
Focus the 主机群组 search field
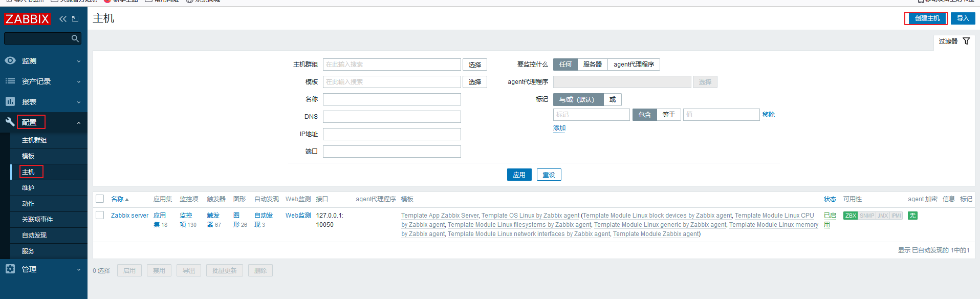392,65
